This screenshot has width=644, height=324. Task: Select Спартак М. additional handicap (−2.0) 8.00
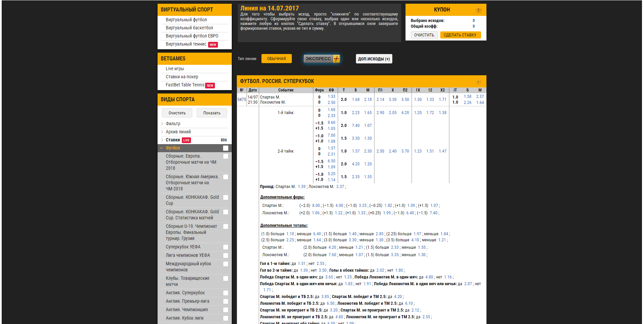tap(316, 206)
